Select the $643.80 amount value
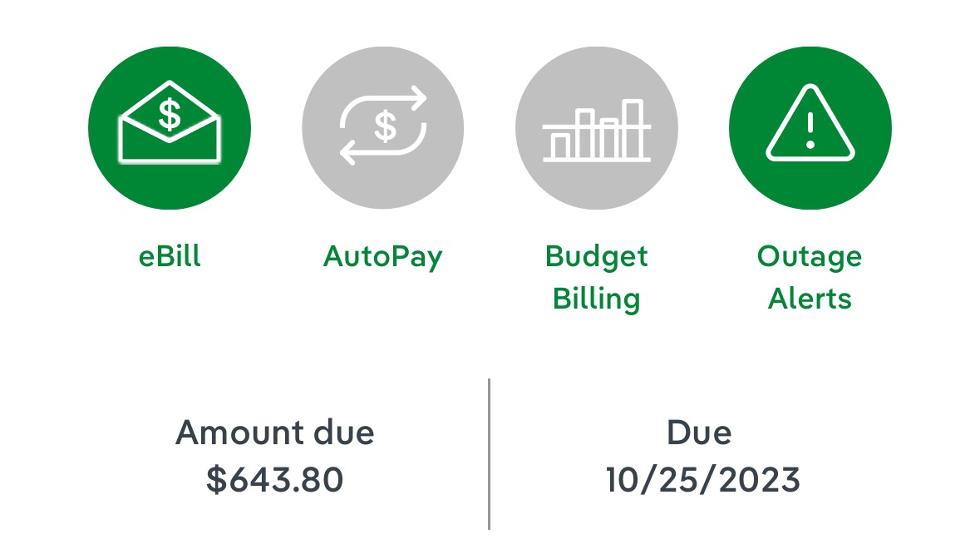This screenshot has height=554, width=980. click(x=275, y=480)
